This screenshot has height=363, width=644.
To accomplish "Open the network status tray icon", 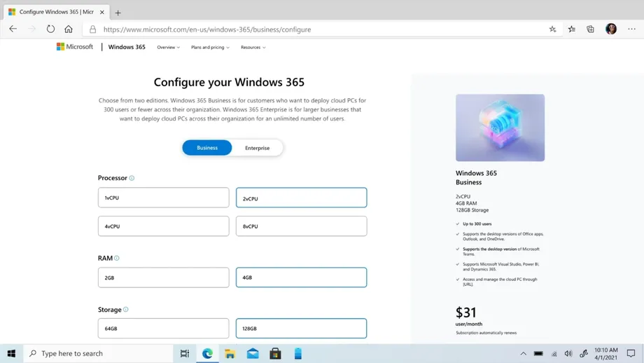I will [554, 354].
